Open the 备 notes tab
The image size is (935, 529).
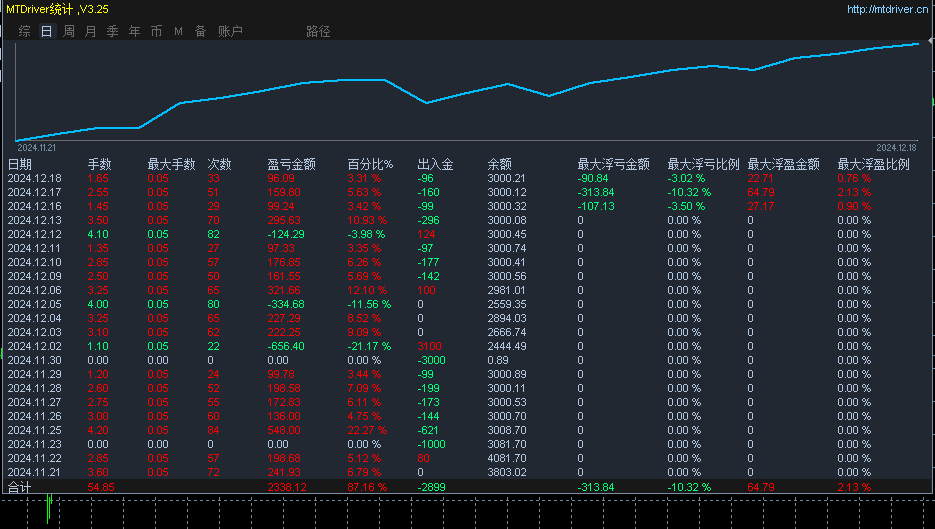tap(200, 31)
